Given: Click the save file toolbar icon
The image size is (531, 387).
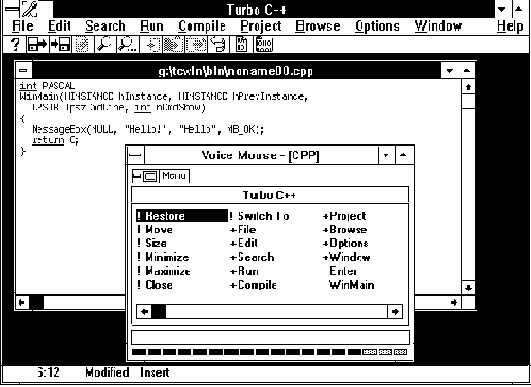Looking at the screenshot, I should click(x=60, y=44).
